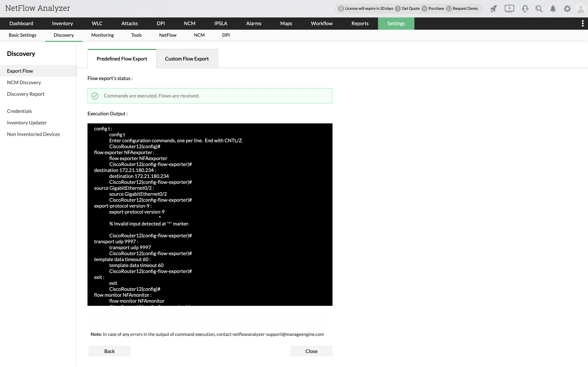Open the presentation video icon
This screenshot has width=588, height=367.
coord(509,9)
